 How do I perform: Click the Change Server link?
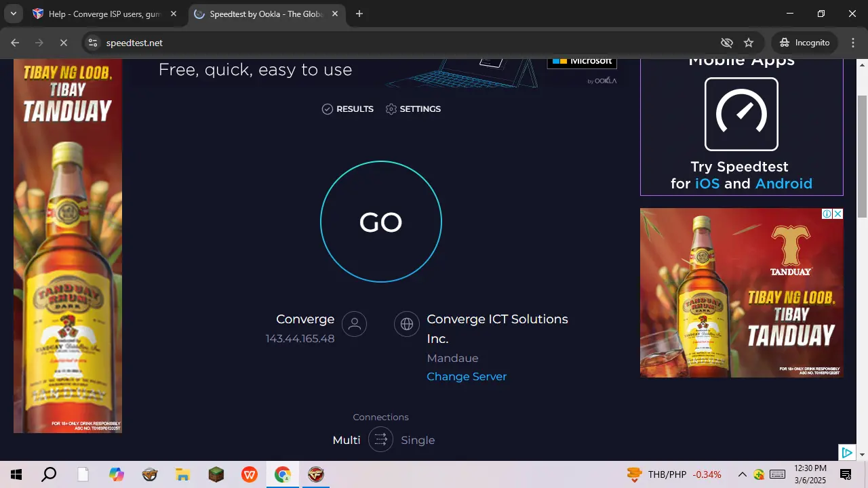pos(467,377)
